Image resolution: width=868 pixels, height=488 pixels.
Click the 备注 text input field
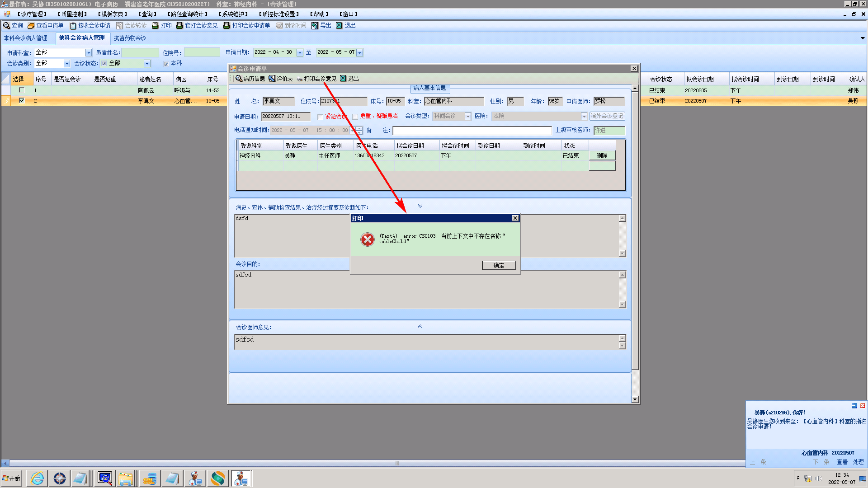click(x=472, y=131)
